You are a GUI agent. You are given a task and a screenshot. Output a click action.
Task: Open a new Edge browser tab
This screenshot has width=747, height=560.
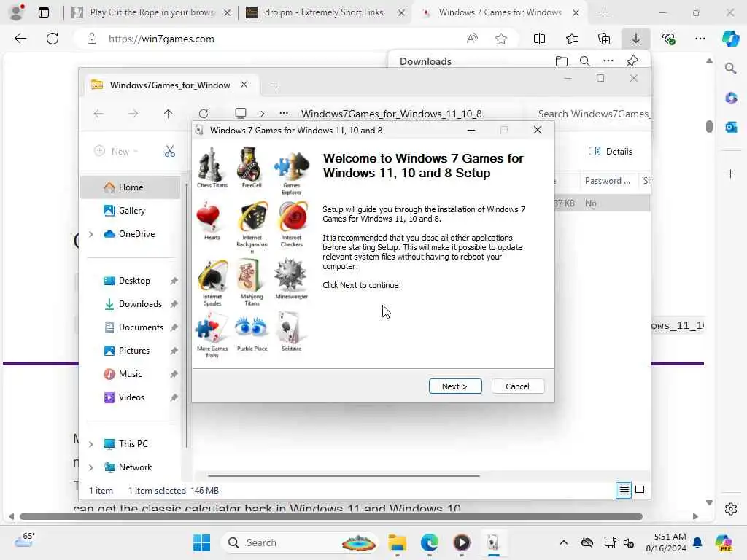(x=603, y=12)
